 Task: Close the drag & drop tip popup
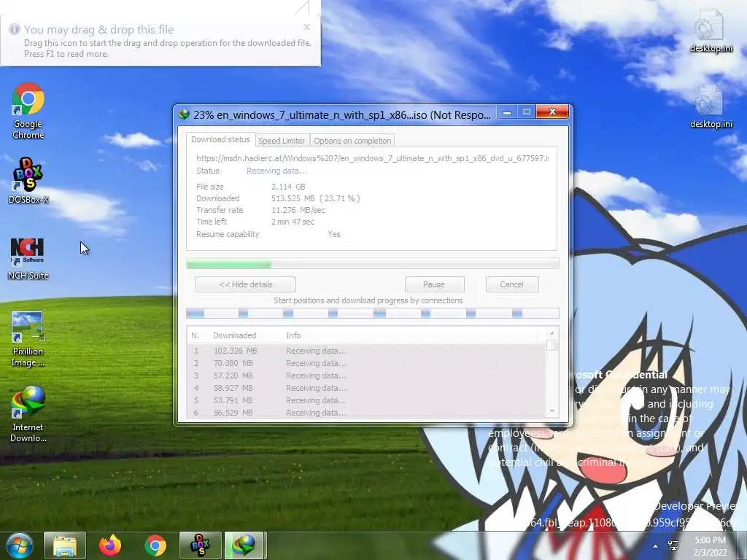307,27
